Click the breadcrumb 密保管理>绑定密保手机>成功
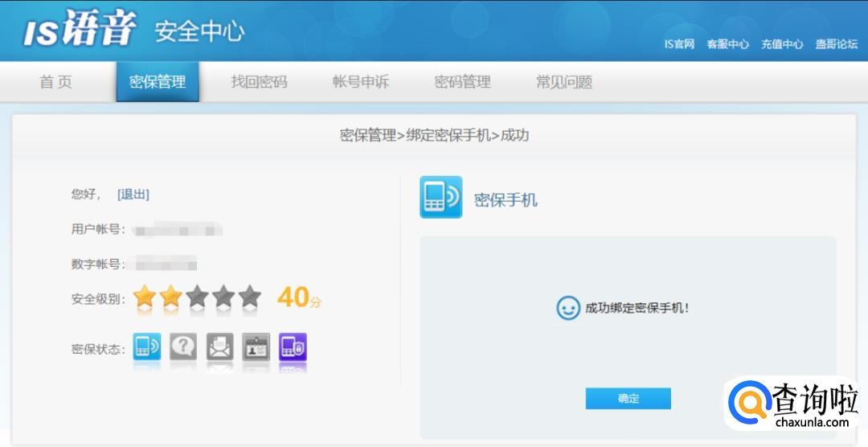 [434, 135]
